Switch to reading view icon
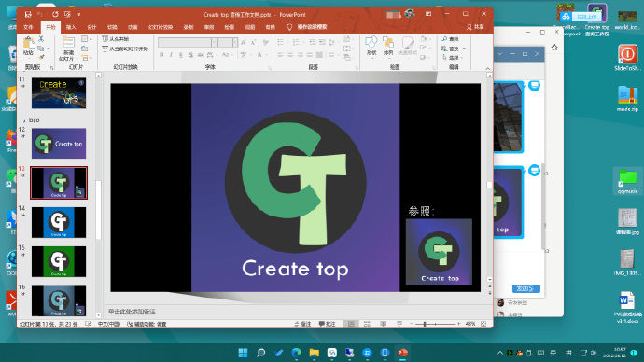This screenshot has height=362, width=644. tap(384, 324)
